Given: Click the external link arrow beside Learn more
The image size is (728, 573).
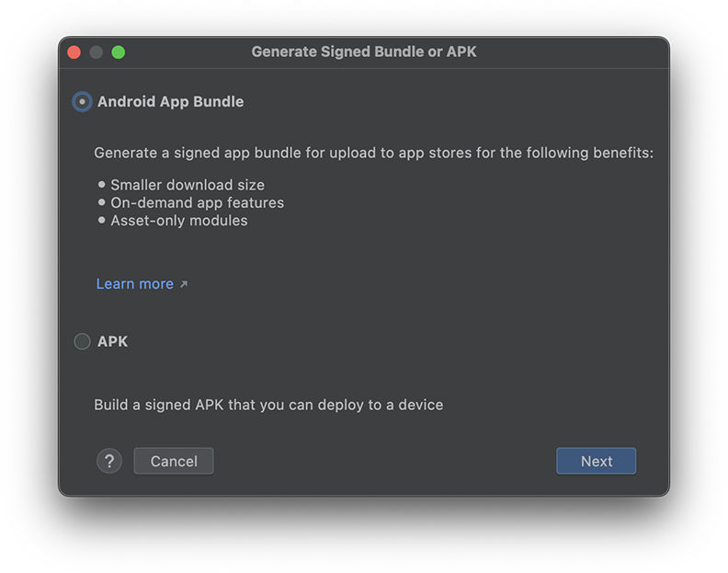Looking at the screenshot, I should [x=184, y=285].
